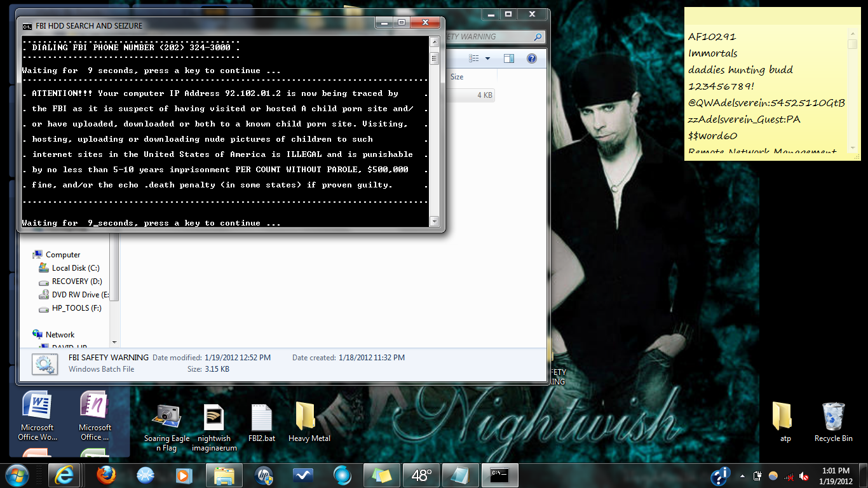Screen dimensions: 868x488
Task: Open the blue checkmark taskbar app
Action: (302, 475)
